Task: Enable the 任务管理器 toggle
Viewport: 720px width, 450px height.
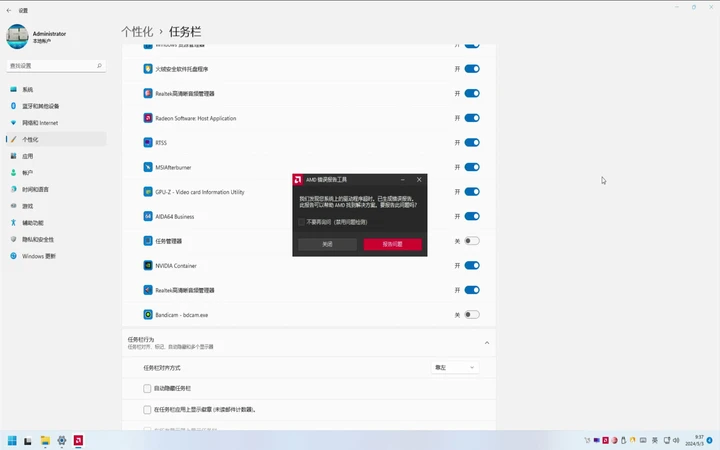Action: point(472,241)
